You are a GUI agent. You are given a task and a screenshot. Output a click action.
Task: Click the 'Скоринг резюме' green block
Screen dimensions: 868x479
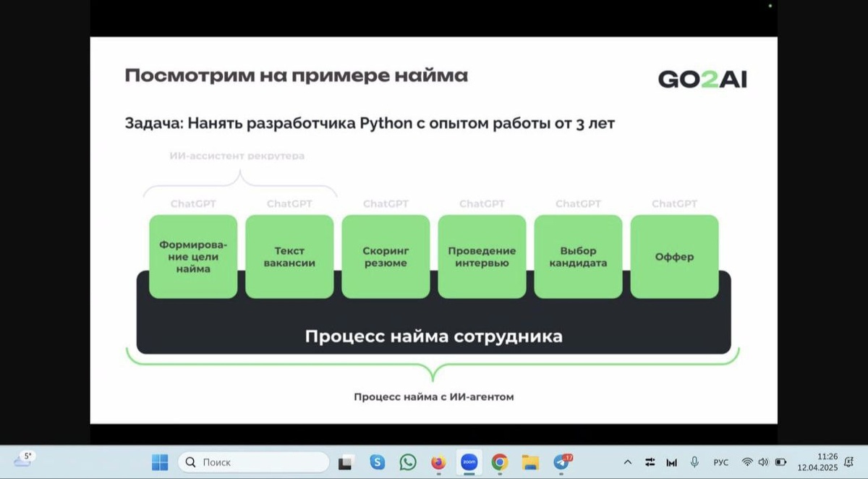(x=386, y=256)
